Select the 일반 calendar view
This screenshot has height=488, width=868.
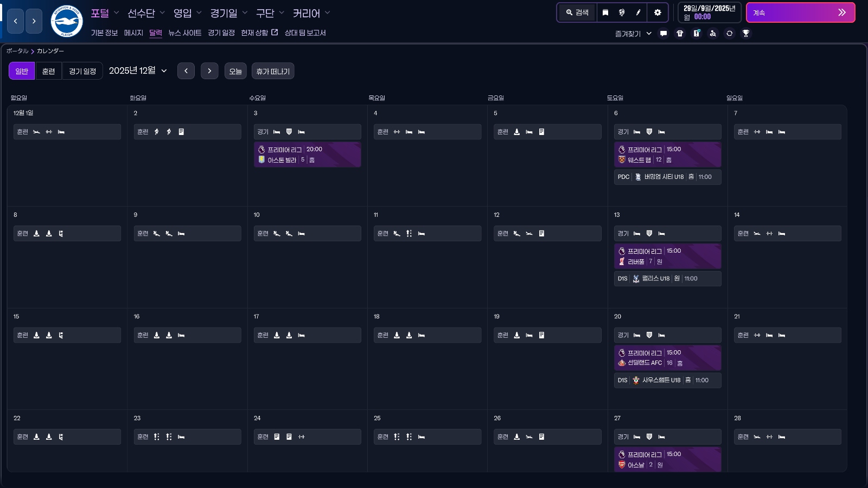(21, 70)
